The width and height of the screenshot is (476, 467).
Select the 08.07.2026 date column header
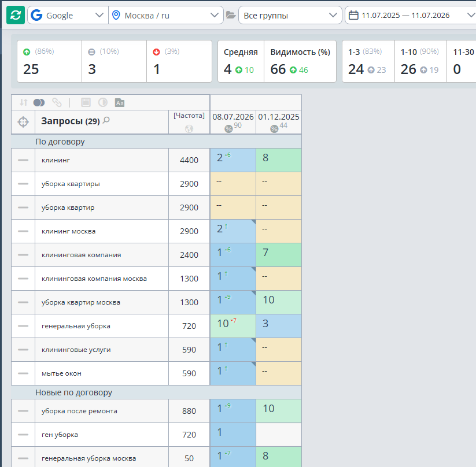coord(233,122)
